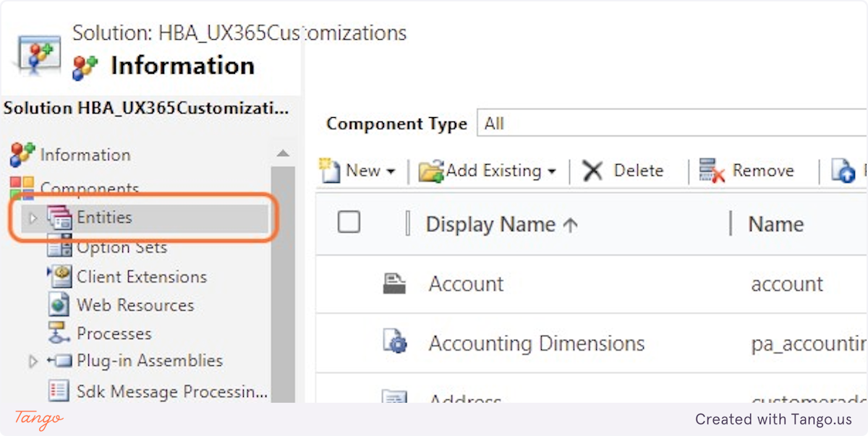Select Option Sets in the tree
The height and width of the screenshot is (436, 868).
point(122,247)
